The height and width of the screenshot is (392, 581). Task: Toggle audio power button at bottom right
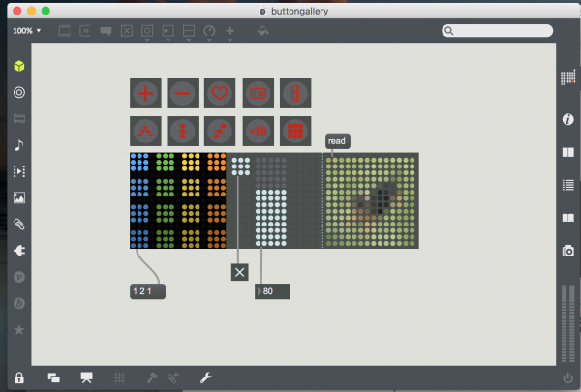[x=568, y=378]
